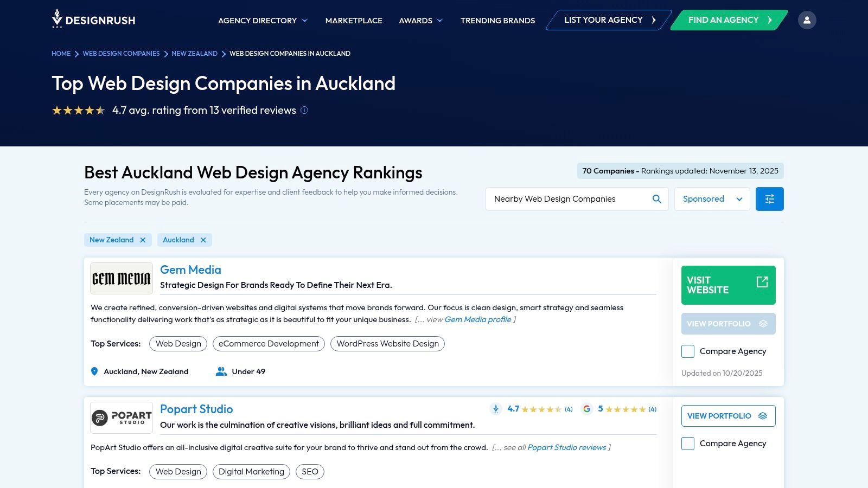Click the Google icon beside Popart Studio rating
868x488 pixels.
587,409
